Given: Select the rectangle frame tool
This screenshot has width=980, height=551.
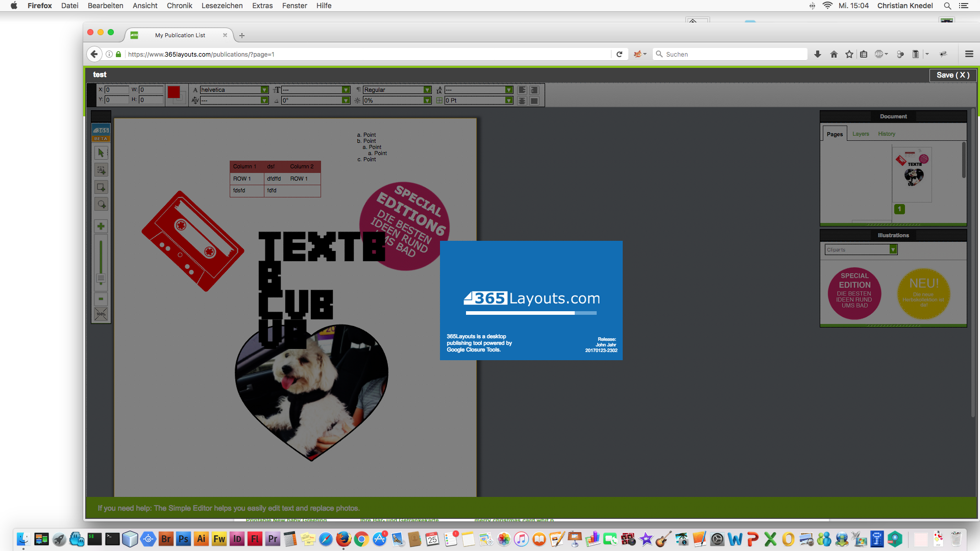Looking at the screenshot, I should [x=101, y=187].
